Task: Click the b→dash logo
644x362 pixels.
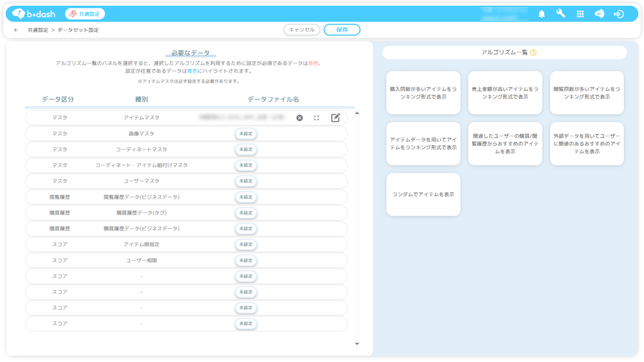Action: 34,14
